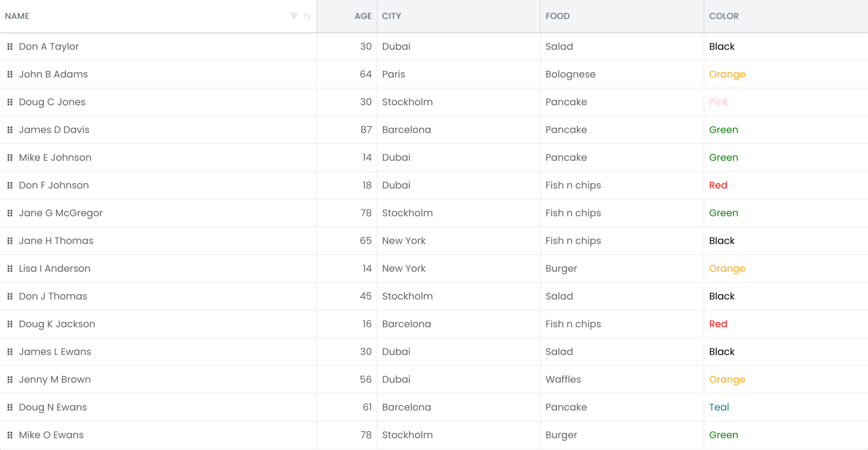
Task: Select the Paris city cell
Action: tap(393, 74)
